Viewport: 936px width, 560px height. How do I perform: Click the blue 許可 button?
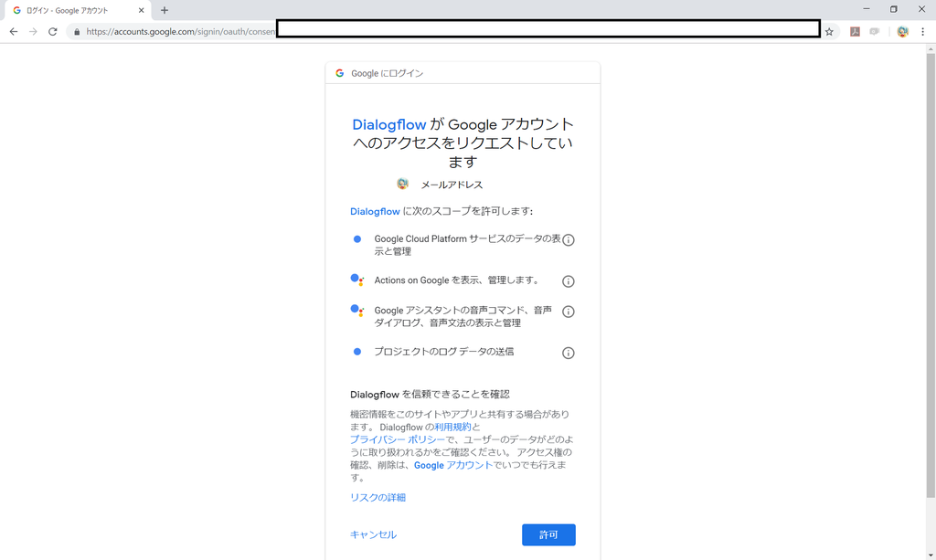click(548, 535)
